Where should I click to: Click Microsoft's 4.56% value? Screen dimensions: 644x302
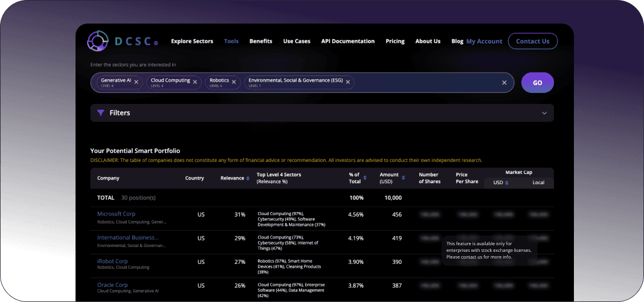coord(356,214)
